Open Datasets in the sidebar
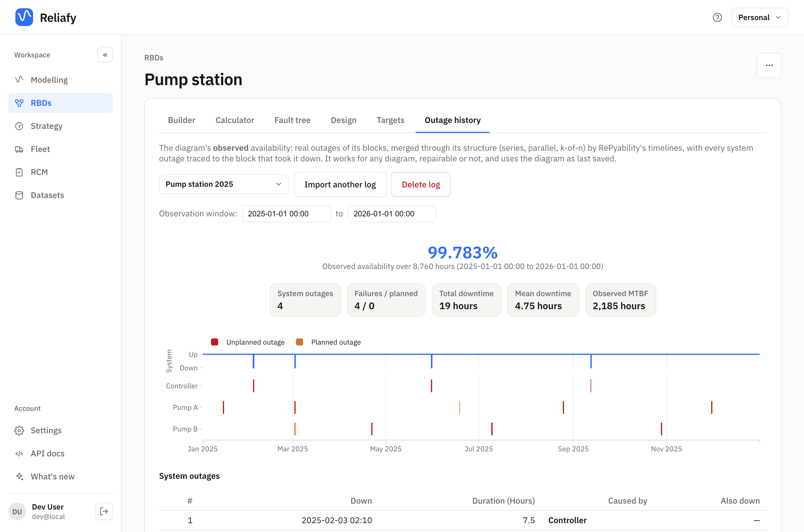The image size is (804, 532). 60,195
